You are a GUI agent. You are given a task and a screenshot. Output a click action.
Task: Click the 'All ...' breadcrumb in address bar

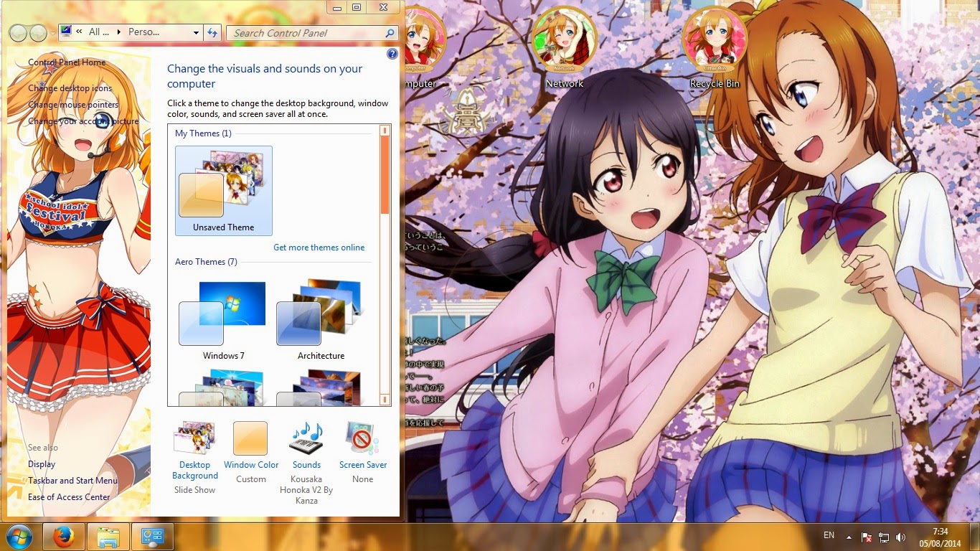click(x=99, y=32)
